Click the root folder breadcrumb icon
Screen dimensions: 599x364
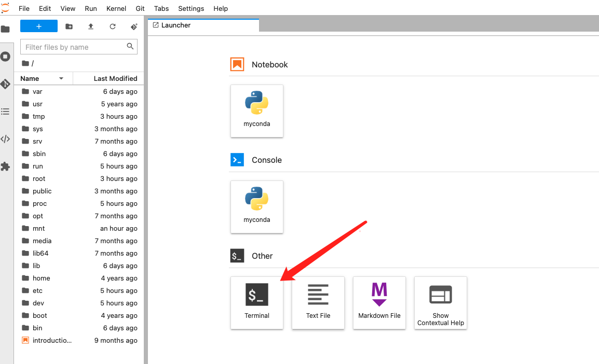point(25,63)
